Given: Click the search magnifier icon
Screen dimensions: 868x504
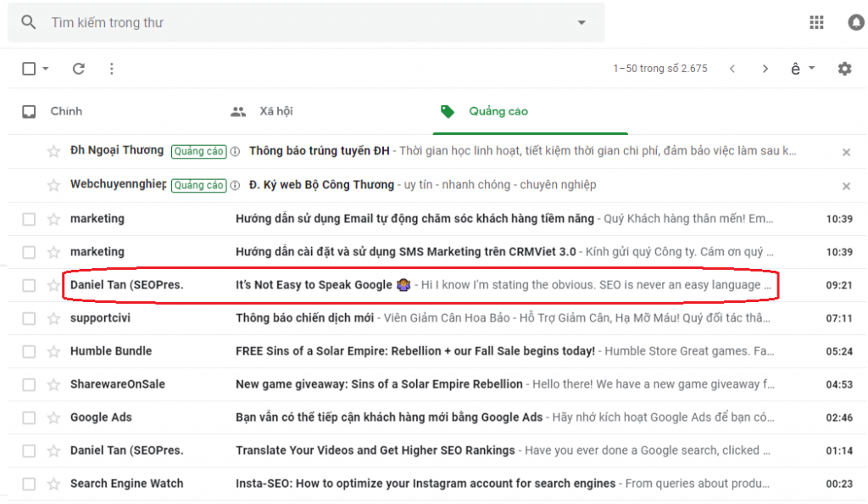Looking at the screenshot, I should click(28, 22).
